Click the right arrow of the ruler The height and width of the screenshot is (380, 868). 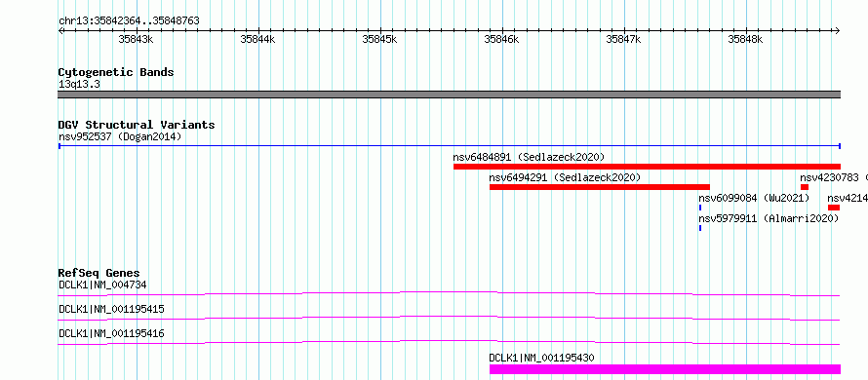click(x=837, y=31)
